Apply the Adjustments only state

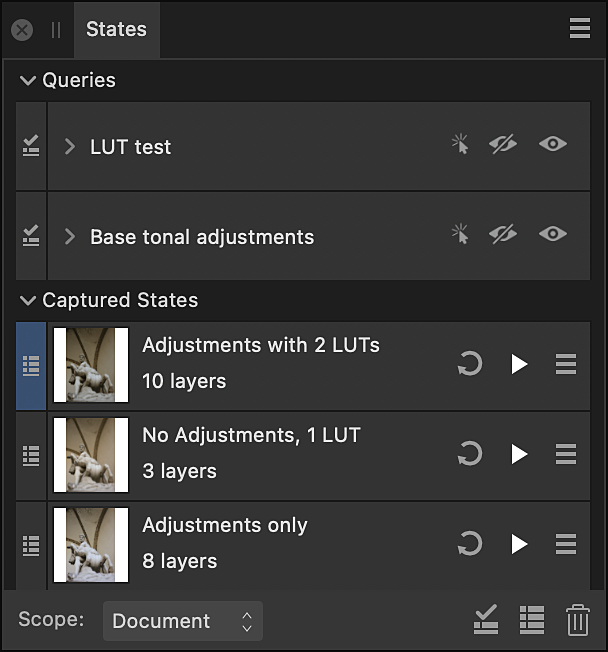coord(519,544)
